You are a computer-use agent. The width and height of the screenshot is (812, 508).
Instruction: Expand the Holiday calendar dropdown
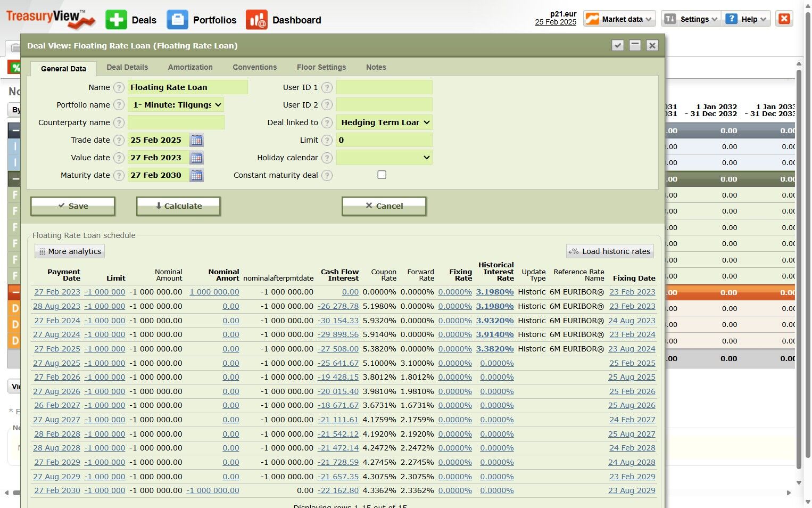(384, 158)
